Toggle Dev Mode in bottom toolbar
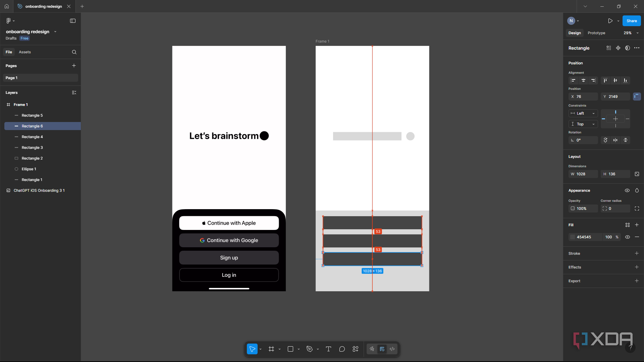644x362 pixels. [392, 349]
